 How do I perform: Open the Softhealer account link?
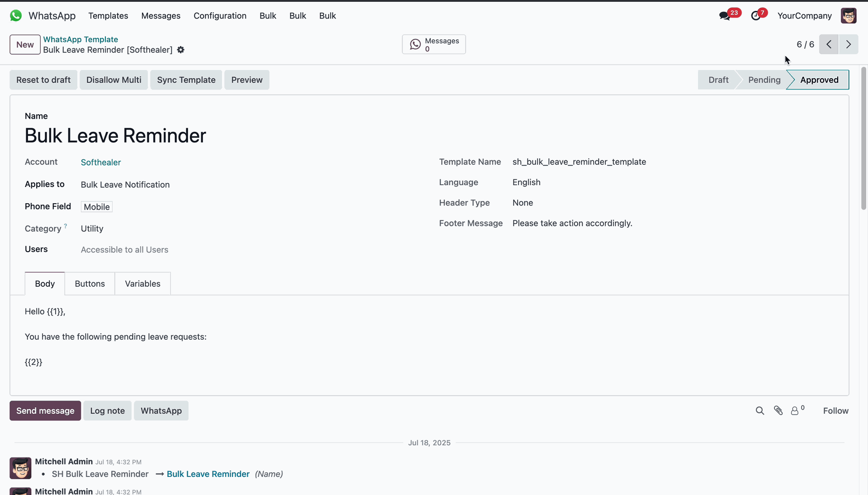[x=101, y=162]
